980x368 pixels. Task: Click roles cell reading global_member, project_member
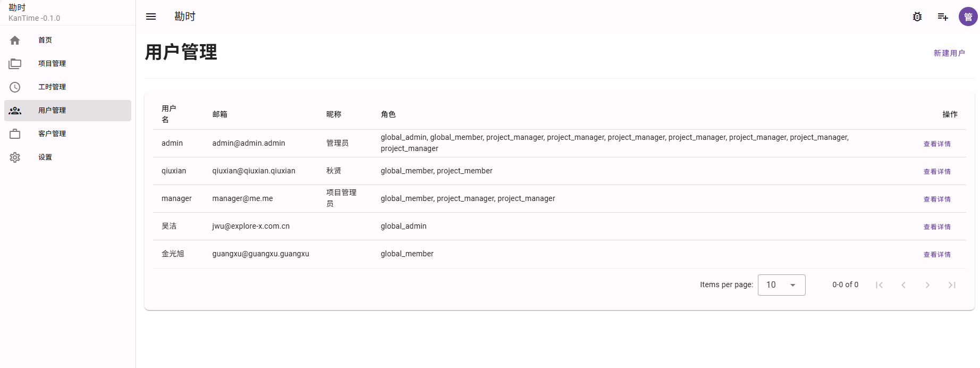436,171
